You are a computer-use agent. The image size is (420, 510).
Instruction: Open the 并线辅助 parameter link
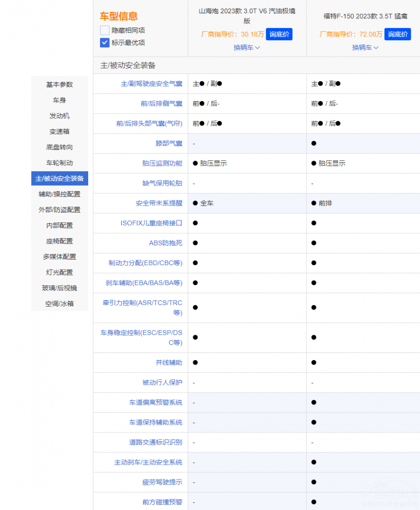pyautogui.click(x=169, y=363)
